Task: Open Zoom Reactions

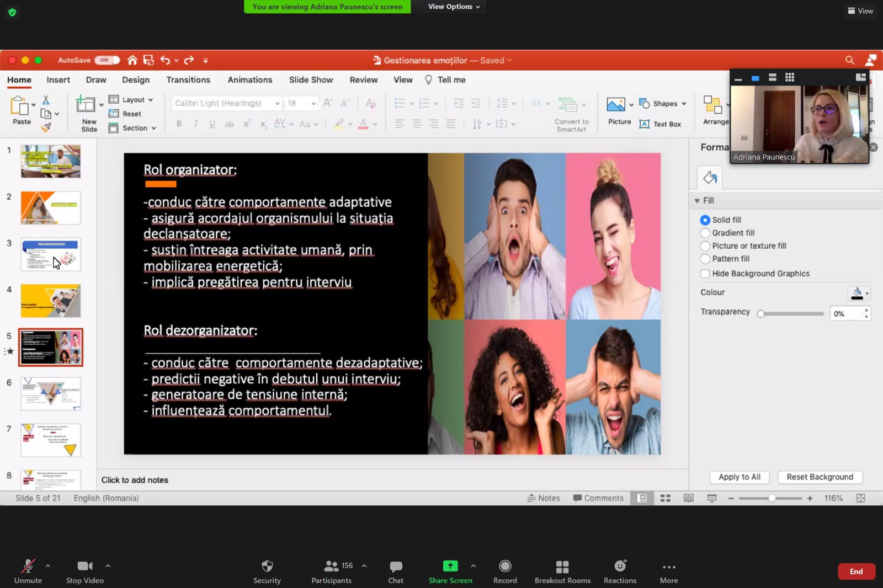Action: point(620,572)
